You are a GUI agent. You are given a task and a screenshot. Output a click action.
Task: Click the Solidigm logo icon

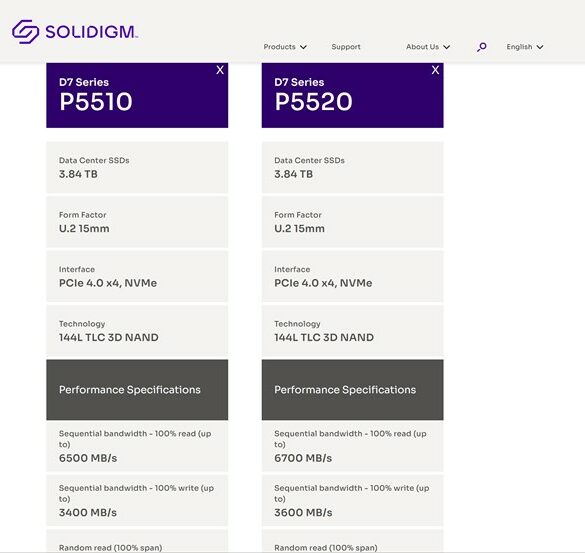coord(25,32)
